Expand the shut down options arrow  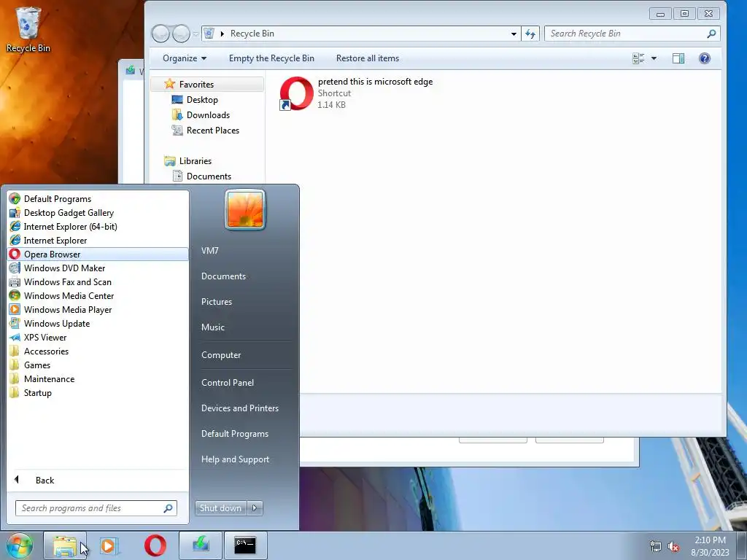point(255,508)
